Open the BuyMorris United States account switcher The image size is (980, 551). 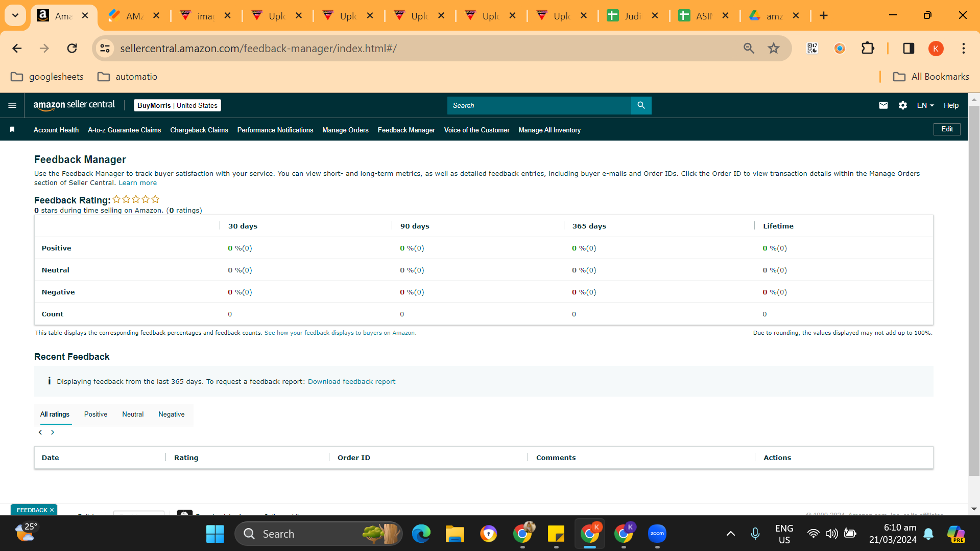pos(177,105)
